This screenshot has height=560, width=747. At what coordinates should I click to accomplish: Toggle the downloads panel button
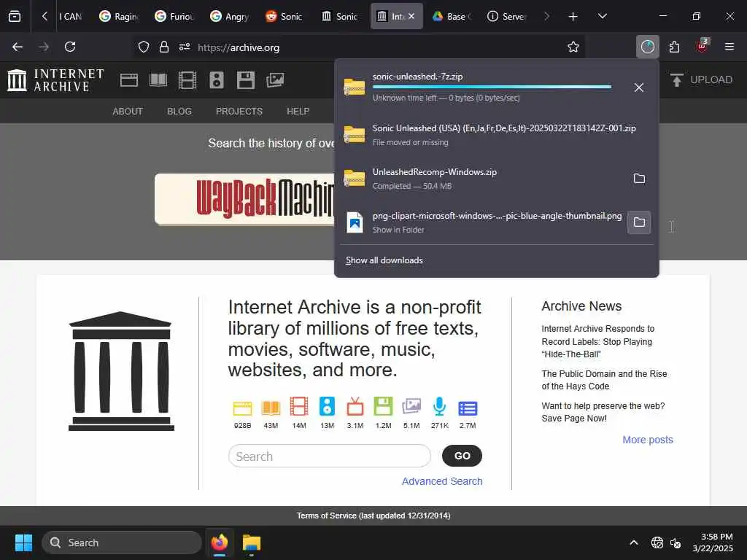coord(648,47)
